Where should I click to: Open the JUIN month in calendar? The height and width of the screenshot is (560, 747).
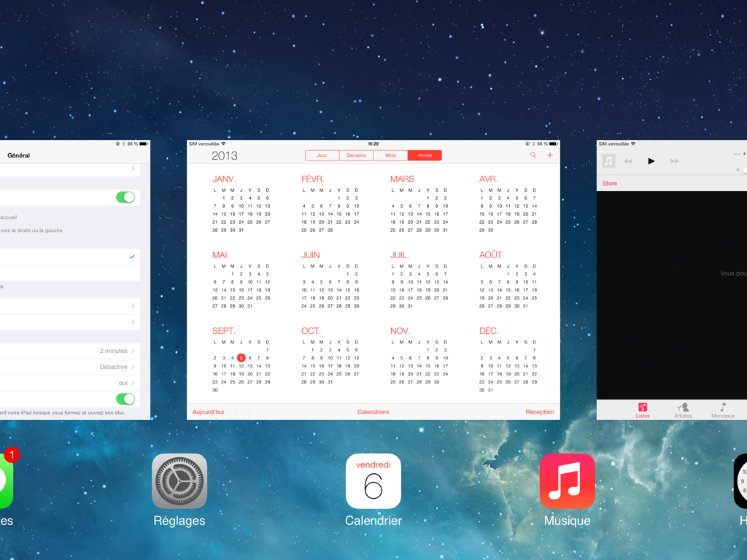click(330, 281)
